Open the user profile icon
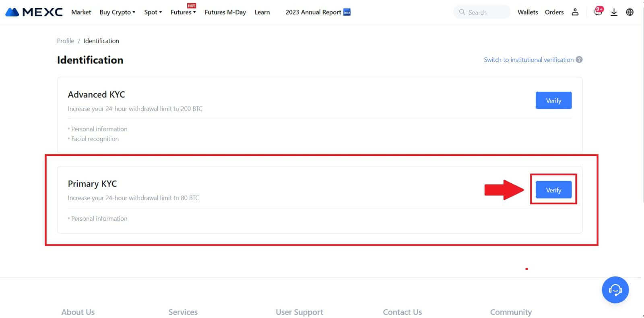Viewport: 644px width, 318px height. (575, 12)
